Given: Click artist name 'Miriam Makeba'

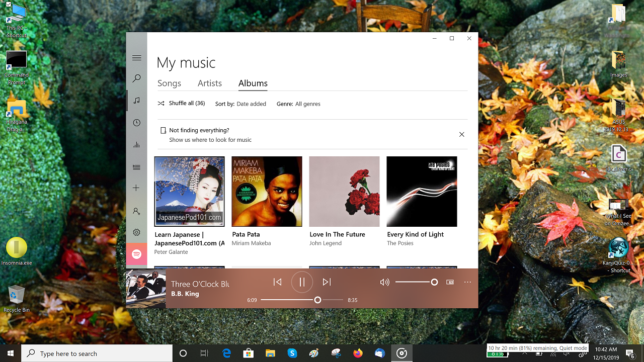Looking at the screenshot, I should coord(251,243).
